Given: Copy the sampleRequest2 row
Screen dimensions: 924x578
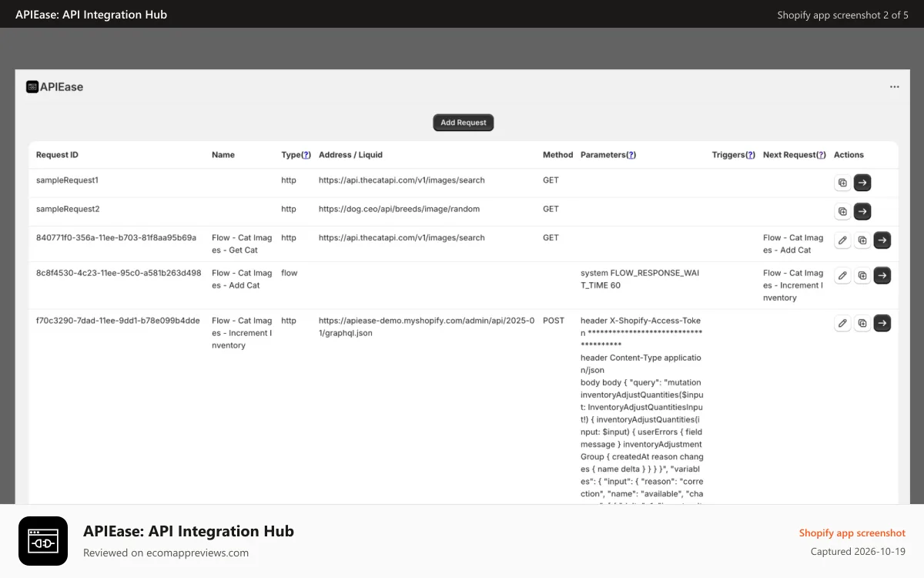Looking at the screenshot, I should [x=842, y=211].
